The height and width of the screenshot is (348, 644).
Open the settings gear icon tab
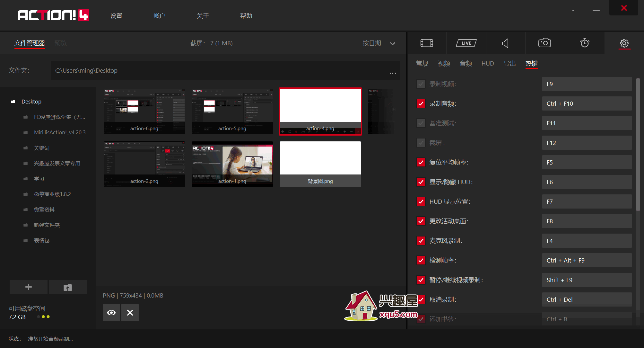click(624, 43)
